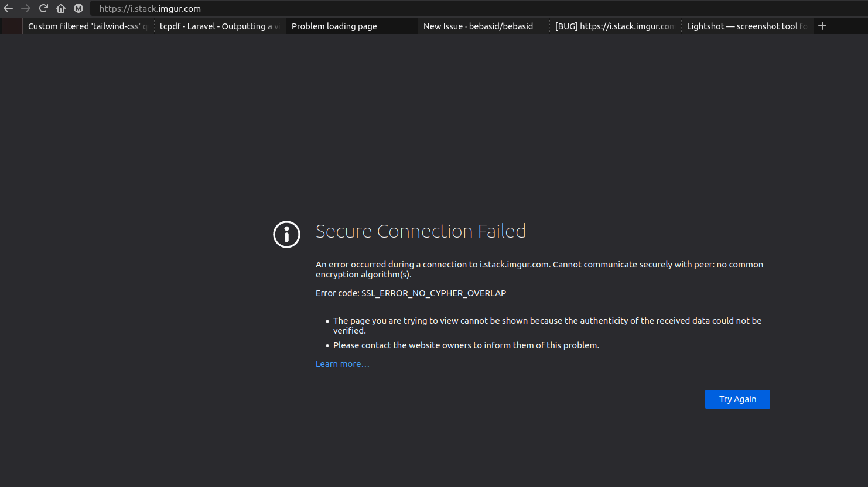The width and height of the screenshot is (868, 487).
Task: Click the Secure Connection Failed heading
Action: tap(421, 231)
